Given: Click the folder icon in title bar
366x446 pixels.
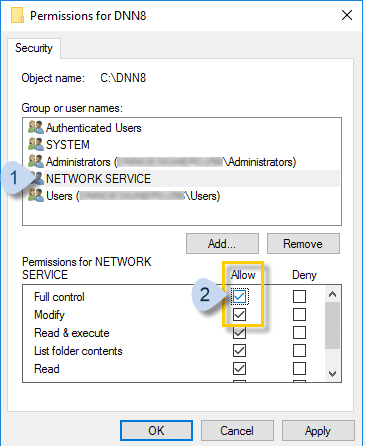Looking at the screenshot, I should point(17,15).
